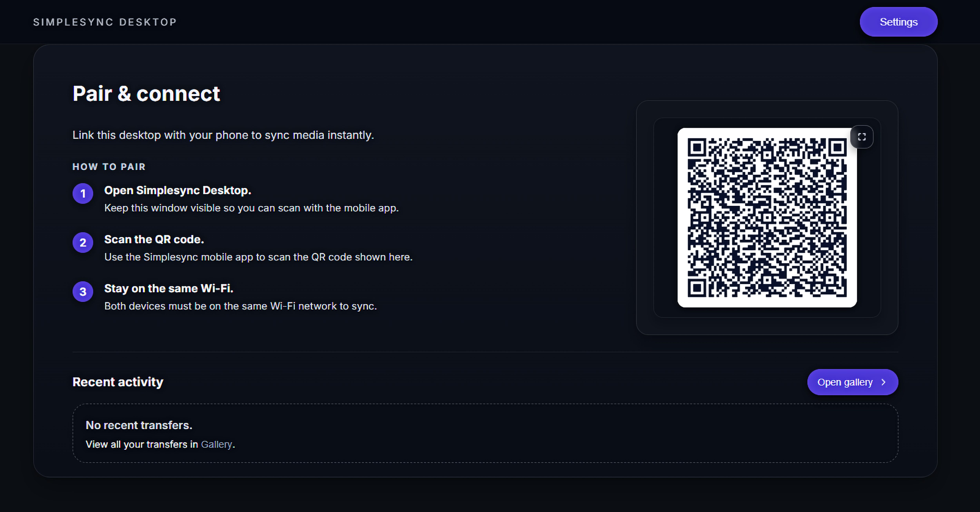Click the chevron arrow inside Open gallery

pyautogui.click(x=883, y=382)
